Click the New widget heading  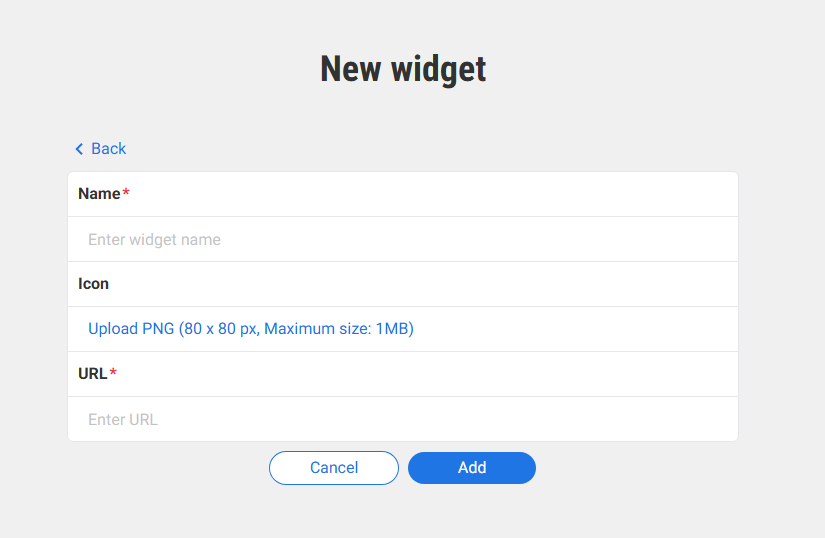click(403, 69)
